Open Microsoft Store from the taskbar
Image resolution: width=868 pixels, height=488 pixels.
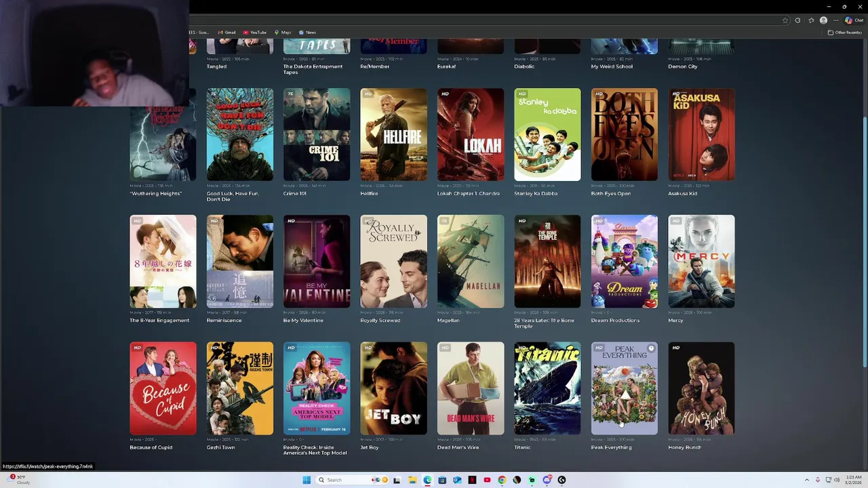pos(442,480)
